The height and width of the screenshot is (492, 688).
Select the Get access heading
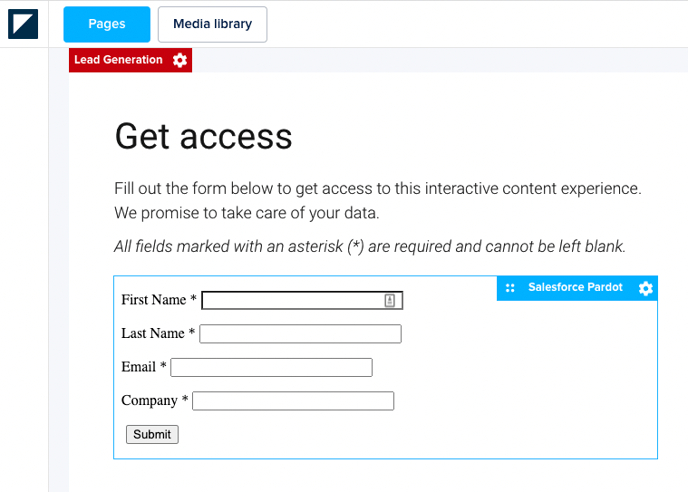point(203,135)
